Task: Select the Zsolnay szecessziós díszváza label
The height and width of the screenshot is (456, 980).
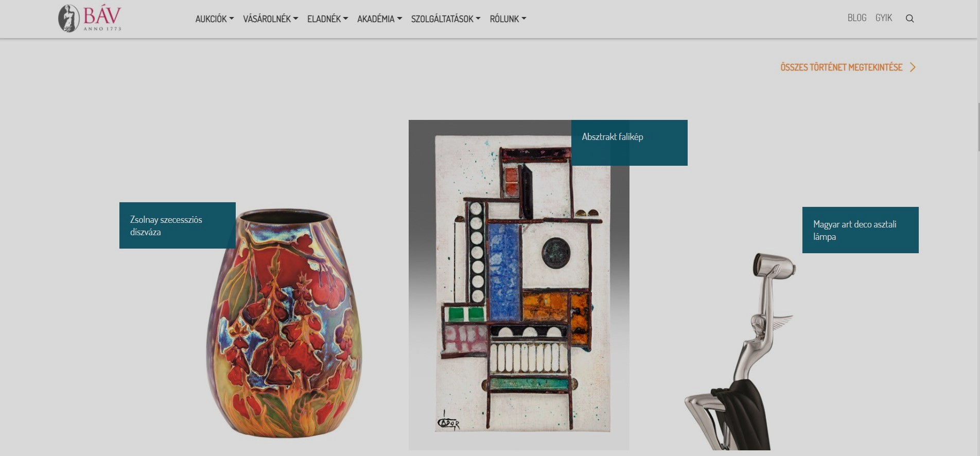Action: click(x=178, y=225)
